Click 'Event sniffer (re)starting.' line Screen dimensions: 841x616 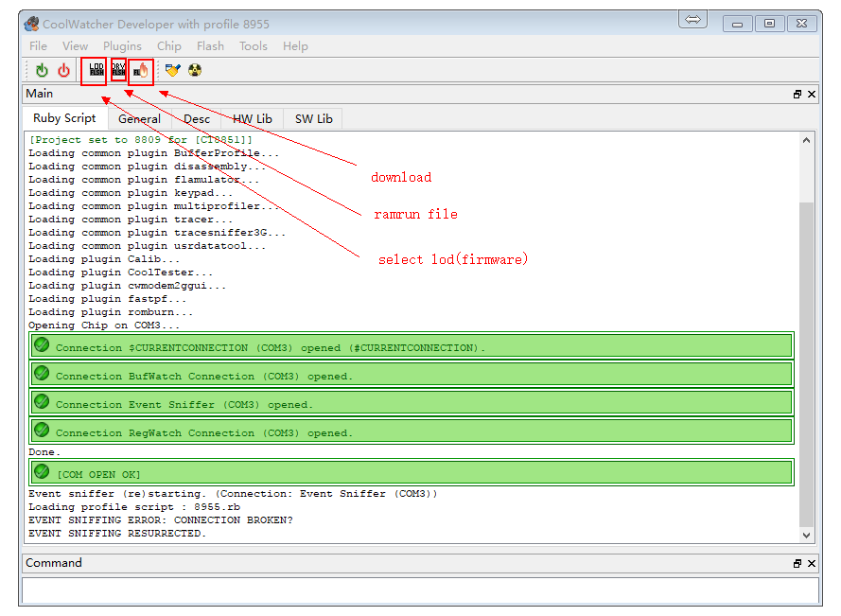233,494
